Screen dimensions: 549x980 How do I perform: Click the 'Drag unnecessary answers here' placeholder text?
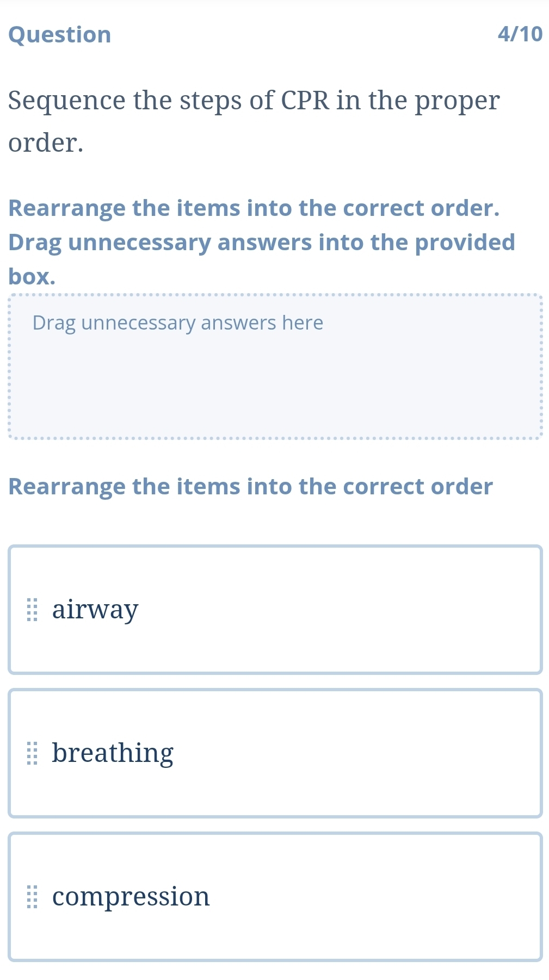coord(178,323)
